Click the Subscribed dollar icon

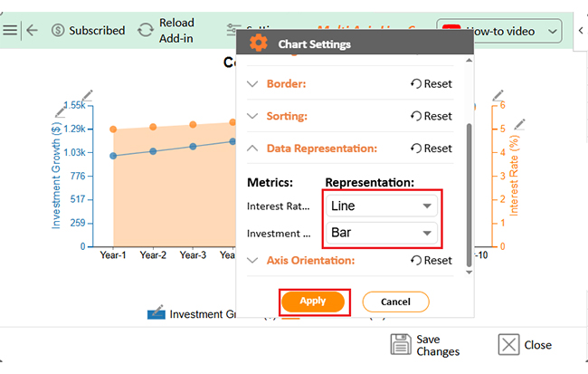(58, 30)
